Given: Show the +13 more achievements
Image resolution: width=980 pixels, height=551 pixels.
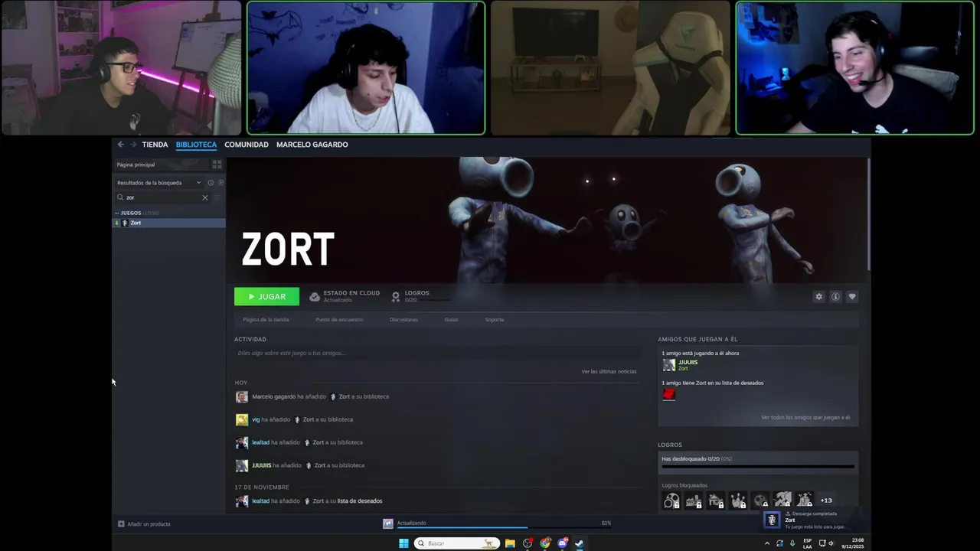Looking at the screenshot, I should [826, 500].
